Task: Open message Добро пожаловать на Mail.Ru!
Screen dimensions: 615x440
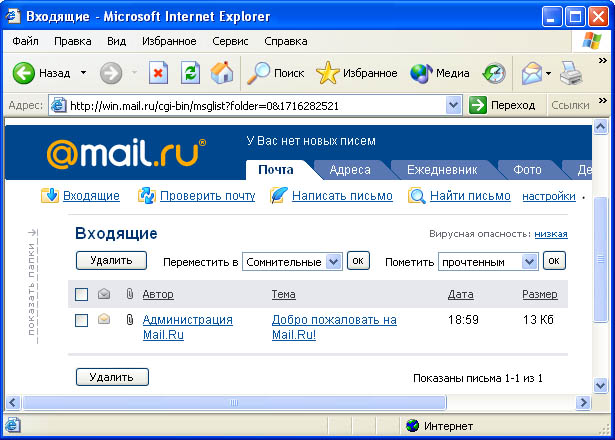Action: coord(334,327)
